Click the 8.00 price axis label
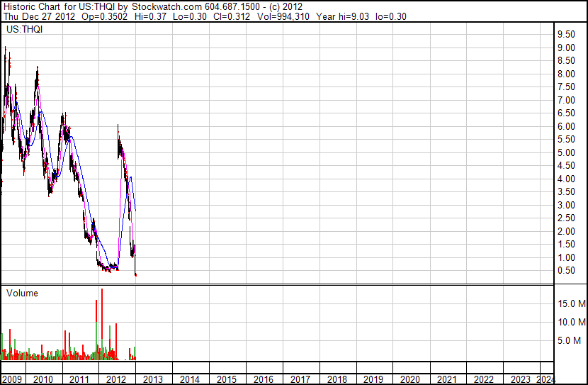 [x=566, y=74]
